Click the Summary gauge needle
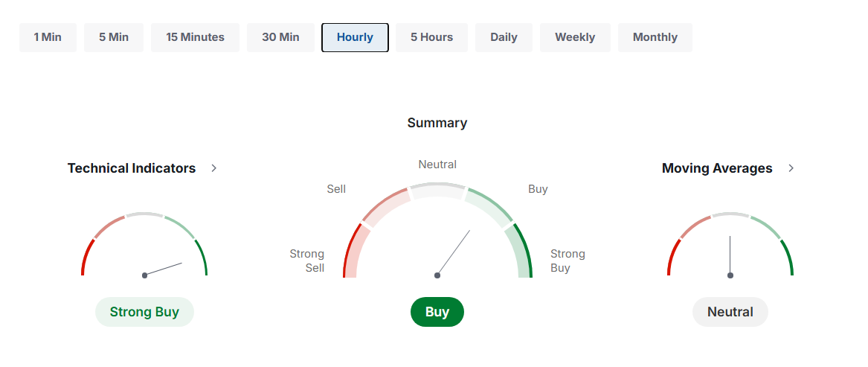The height and width of the screenshot is (367, 868). point(454,252)
